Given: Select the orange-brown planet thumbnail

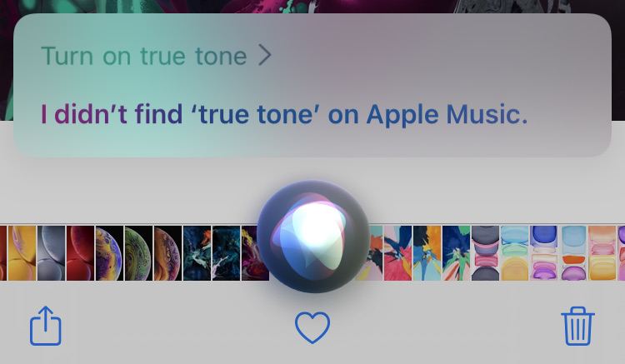Looking at the screenshot, I should 167,253.
